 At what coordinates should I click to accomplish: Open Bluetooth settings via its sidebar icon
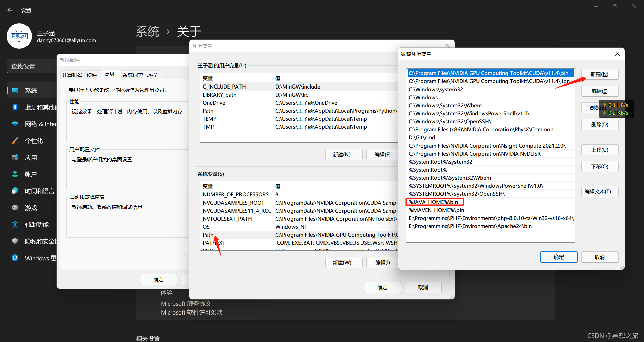tap(15, 107)
